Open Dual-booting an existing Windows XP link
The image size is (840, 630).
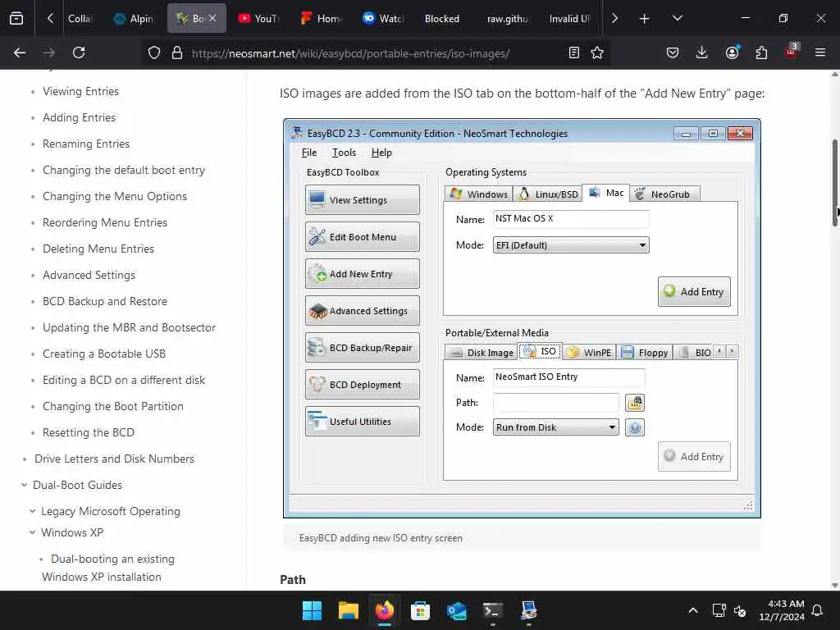[x=108, y=568]
